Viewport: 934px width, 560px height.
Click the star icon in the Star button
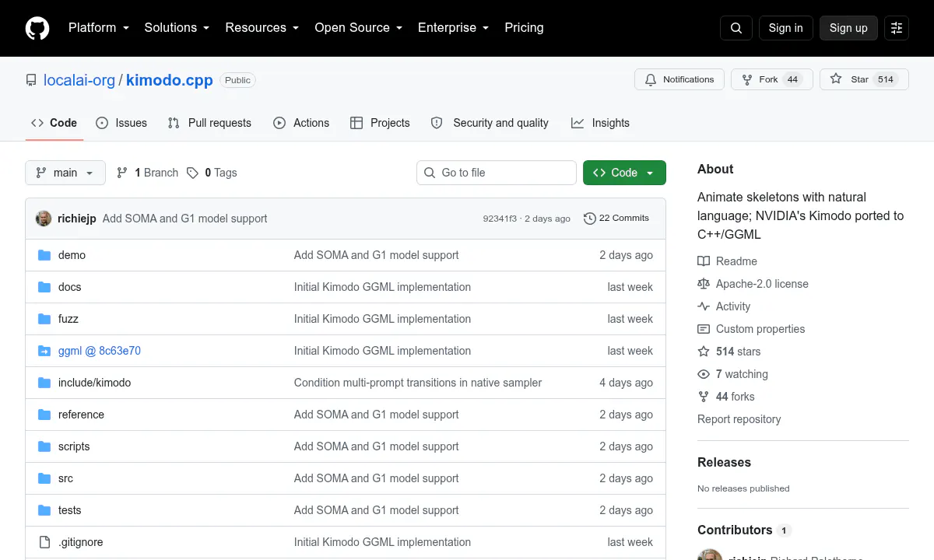coord(836,79)
